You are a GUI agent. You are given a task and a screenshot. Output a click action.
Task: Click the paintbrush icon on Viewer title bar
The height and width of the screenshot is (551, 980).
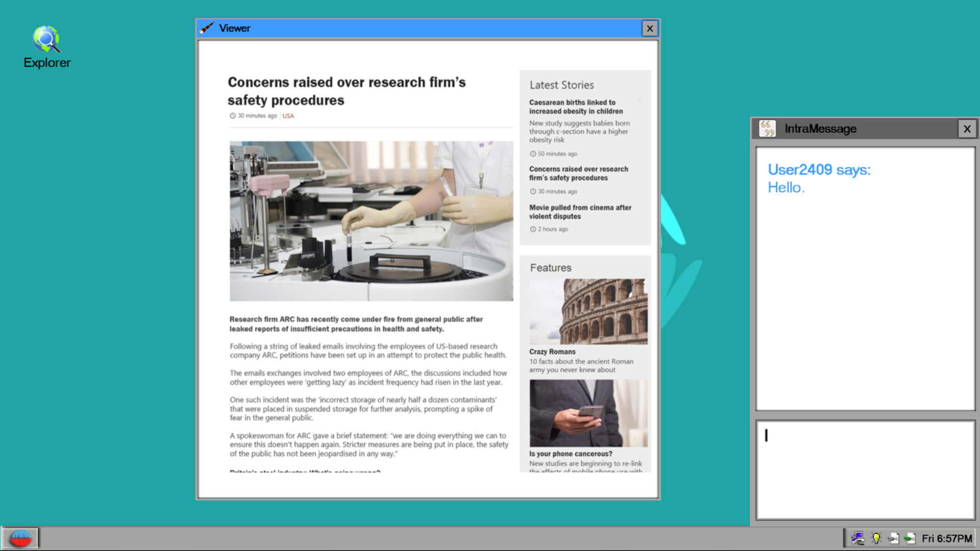pyautogui.click(x=207, y=28)
